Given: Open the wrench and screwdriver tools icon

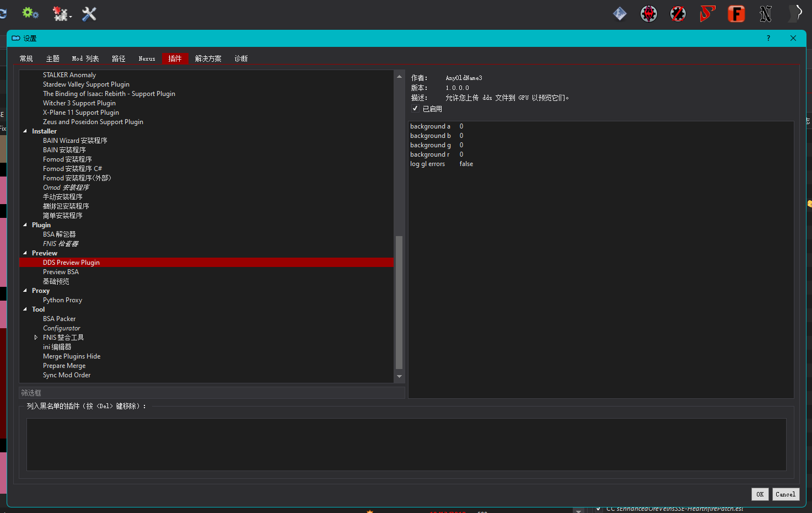Looking at the screenshot, I should [x=89, y=14].
